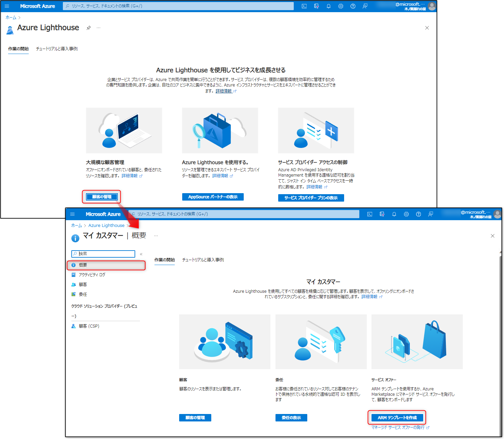Collapse the sidebar with double chevron
Viewport: 504px width, 439px height.
pyautogui.click(x=141, y=254)
